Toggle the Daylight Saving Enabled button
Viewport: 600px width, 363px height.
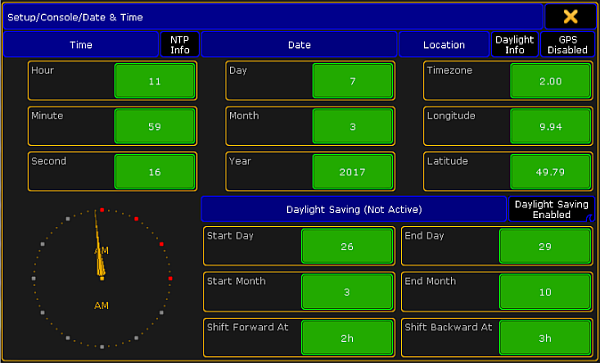[551, 209]
